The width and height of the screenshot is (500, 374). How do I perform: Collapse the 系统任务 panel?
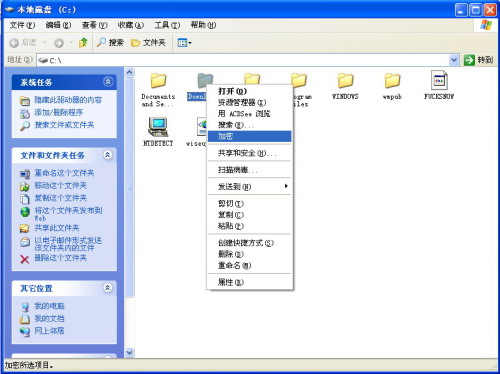[x=108, y=82]
